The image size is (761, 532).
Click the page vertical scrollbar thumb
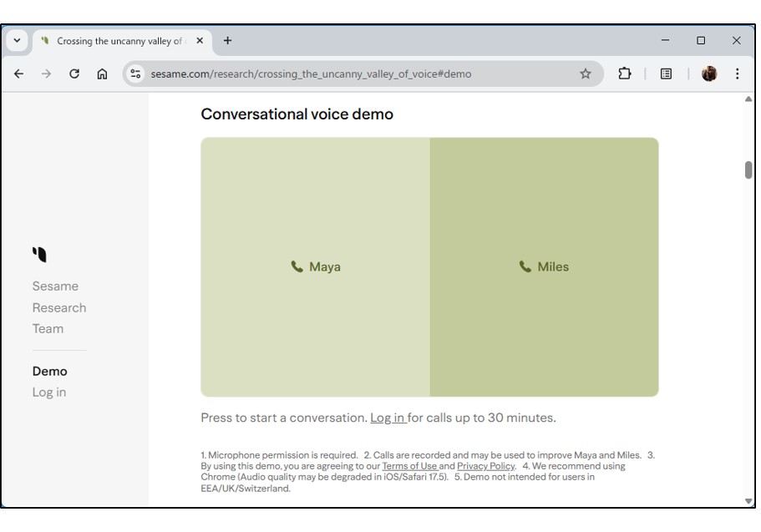[748, 170]
